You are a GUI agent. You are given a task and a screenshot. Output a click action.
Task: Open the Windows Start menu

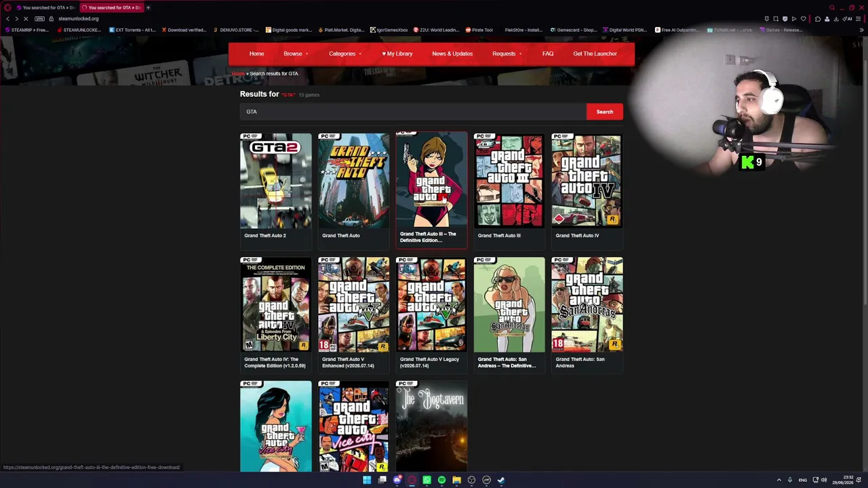pyautogui.click(x=367, y=480)
